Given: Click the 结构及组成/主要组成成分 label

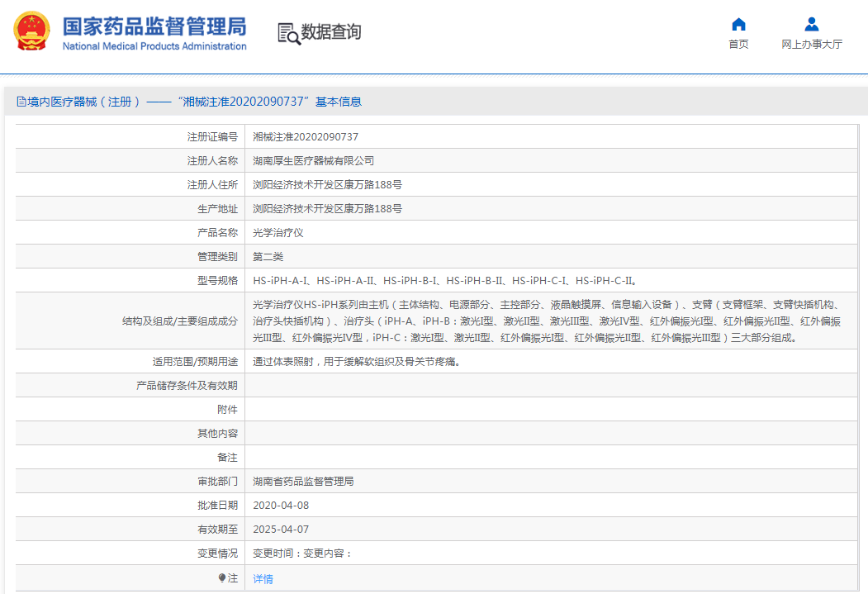Looking at the screenshot, I should coord(180,321).
